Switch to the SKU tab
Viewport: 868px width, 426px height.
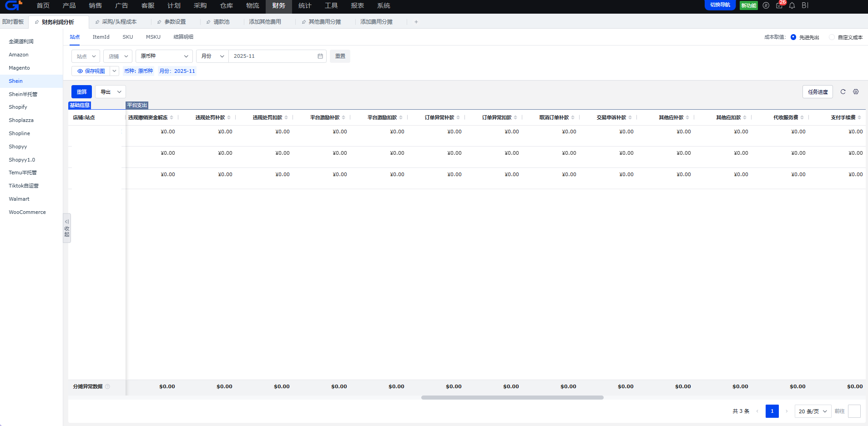[128, 37]
